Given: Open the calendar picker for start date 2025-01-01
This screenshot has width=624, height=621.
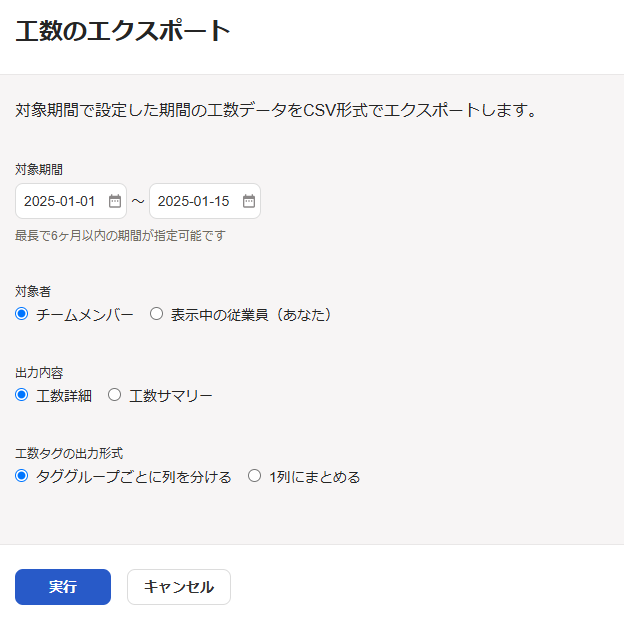Looking at the screenshot, I should point(115,201).
